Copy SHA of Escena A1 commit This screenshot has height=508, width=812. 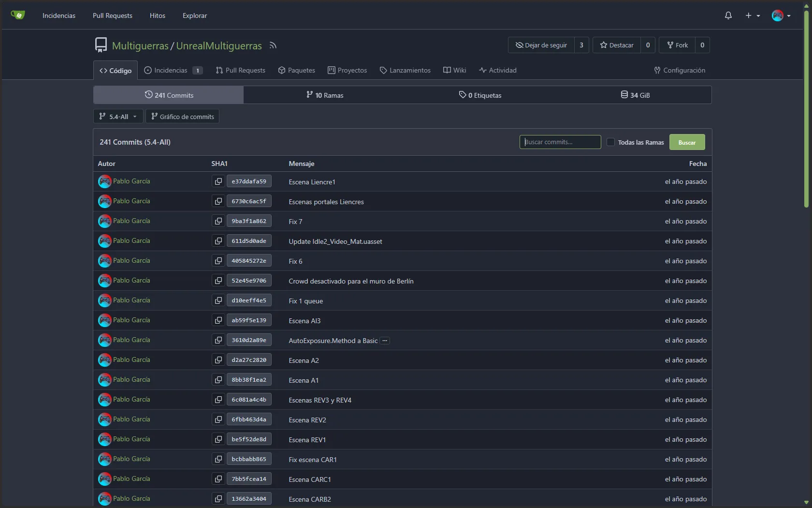click(x=218, y=380)
